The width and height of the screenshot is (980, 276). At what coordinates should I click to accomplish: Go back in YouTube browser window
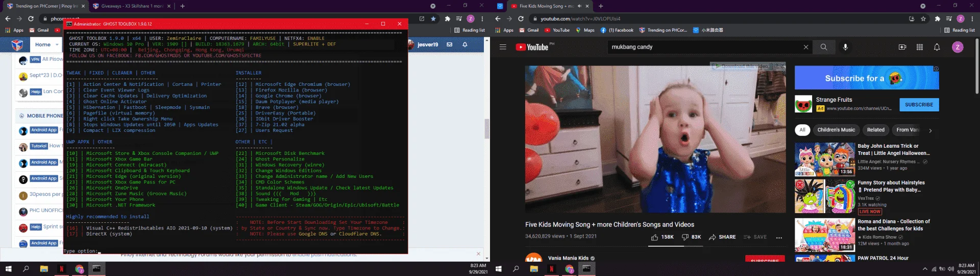click(x=498, y=19)
